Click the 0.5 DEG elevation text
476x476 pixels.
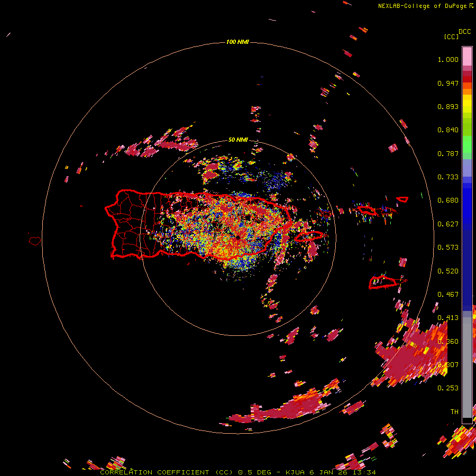click(254, 472)
